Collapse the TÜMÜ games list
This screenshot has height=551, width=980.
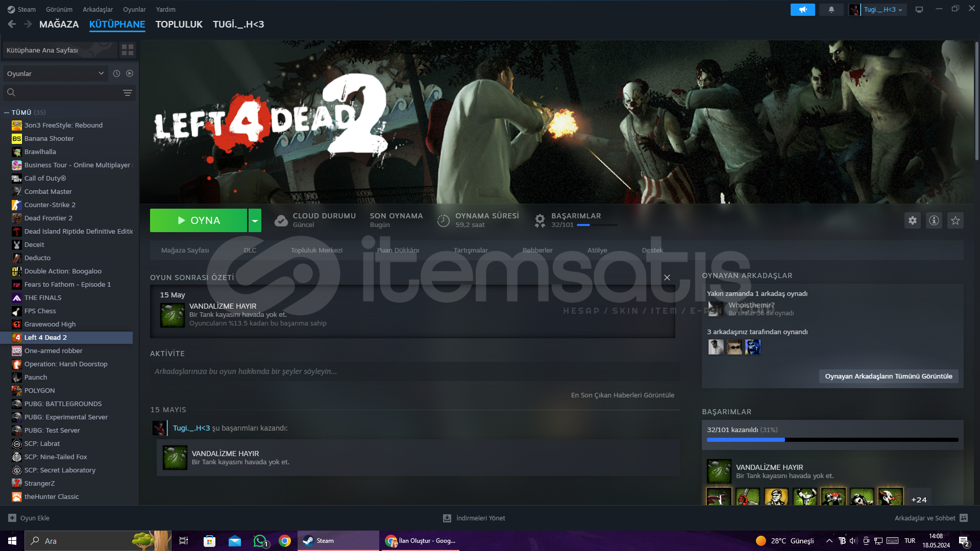point(6,112)
